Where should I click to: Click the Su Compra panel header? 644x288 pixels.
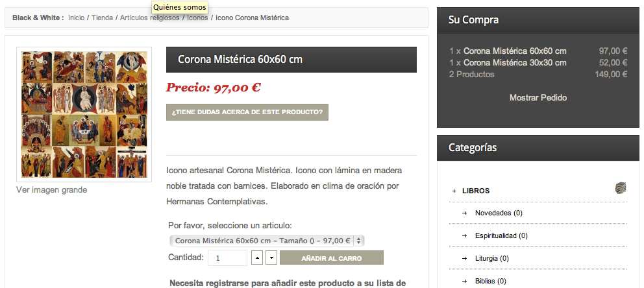point(538,20)
